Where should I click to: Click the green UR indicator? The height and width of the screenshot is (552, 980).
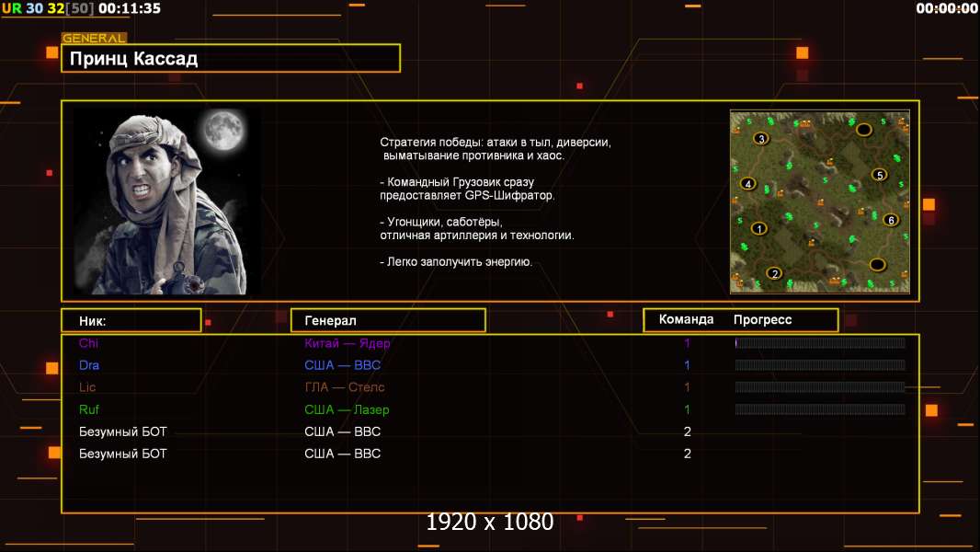(x=12, y=9)
